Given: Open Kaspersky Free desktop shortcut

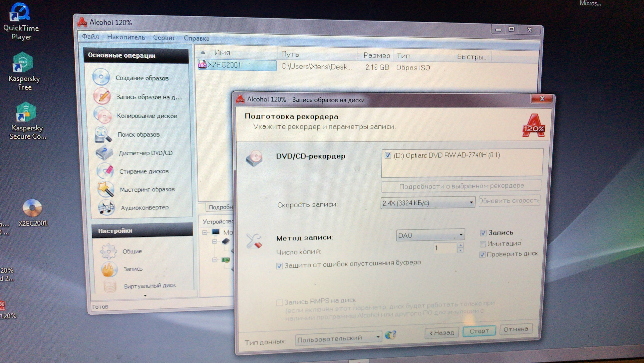Looking at the screenshot, I should (x=23, y=71).
